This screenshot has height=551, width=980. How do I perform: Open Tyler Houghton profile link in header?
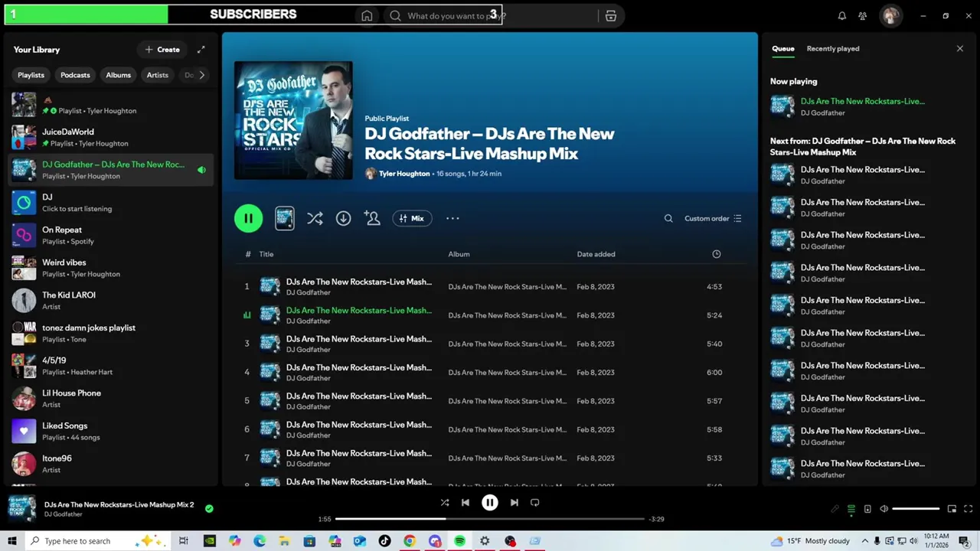point(404,174)
